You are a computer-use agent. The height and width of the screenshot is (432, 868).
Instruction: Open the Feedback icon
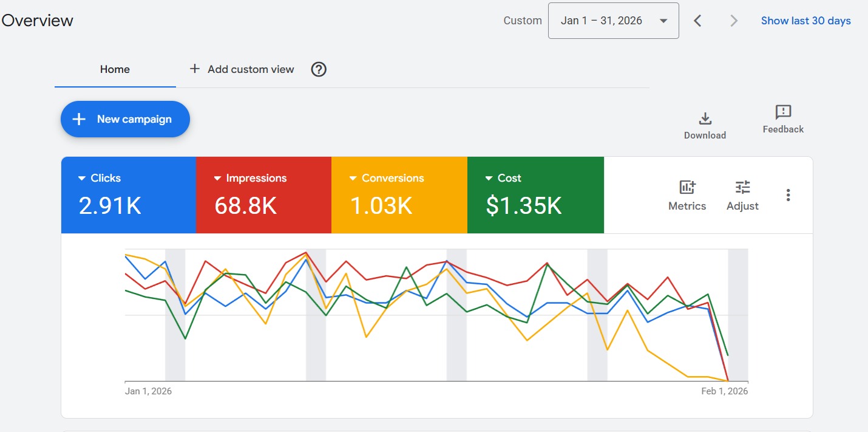[783, 112]
